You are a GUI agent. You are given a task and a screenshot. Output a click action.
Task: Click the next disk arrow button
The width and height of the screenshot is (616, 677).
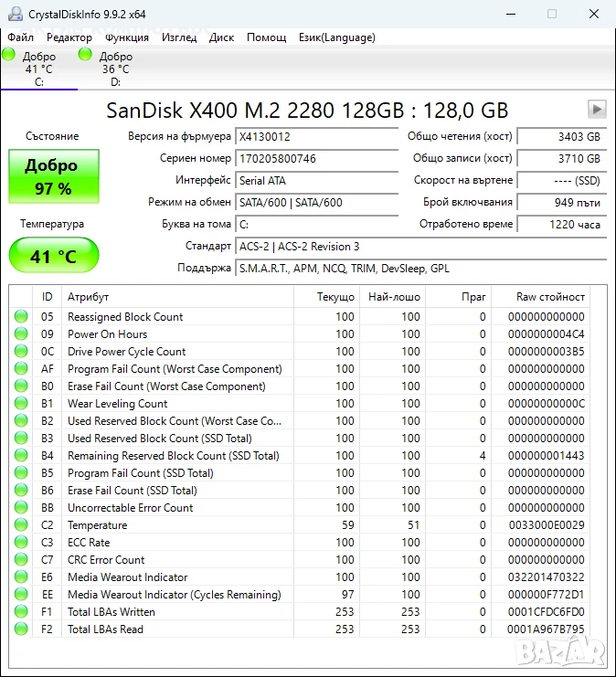[x=597, y=110]
